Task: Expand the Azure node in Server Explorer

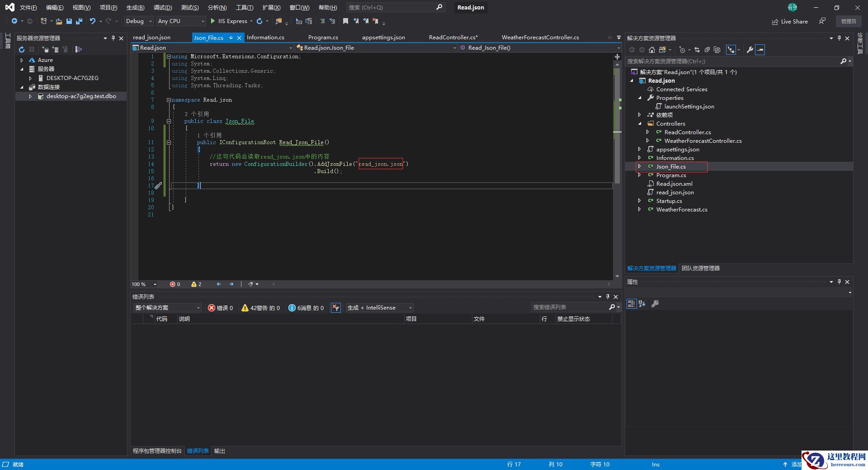Action: 22,60
